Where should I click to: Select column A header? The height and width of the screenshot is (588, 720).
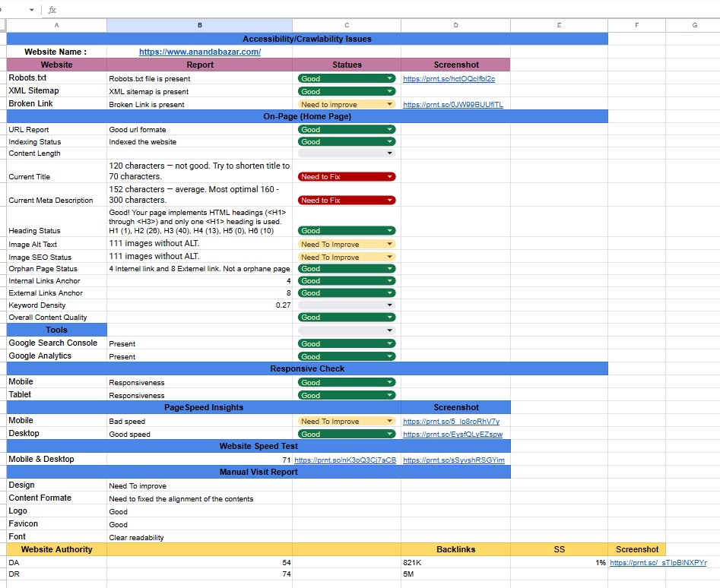tap(56, 25)
